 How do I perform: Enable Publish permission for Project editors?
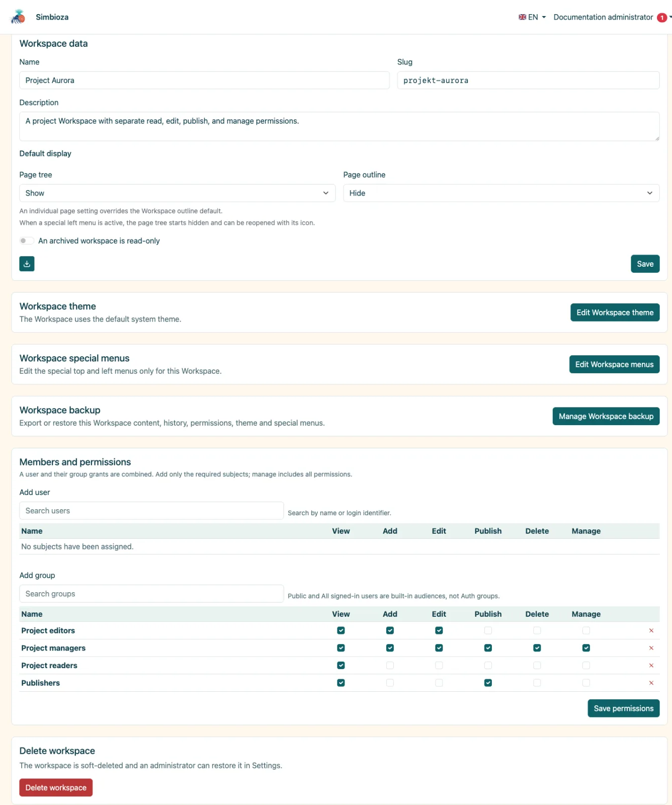click(488, 630)
